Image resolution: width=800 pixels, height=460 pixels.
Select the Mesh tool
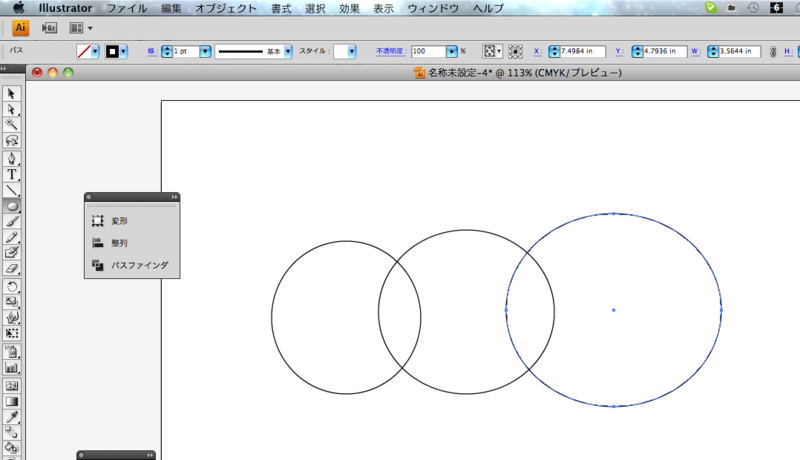(x=12, y=386)
